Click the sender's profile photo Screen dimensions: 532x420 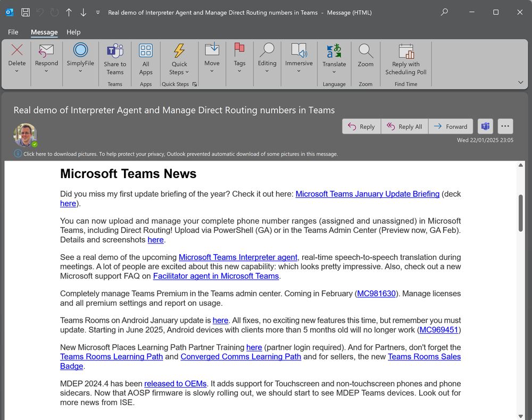(x=25, y=135)
